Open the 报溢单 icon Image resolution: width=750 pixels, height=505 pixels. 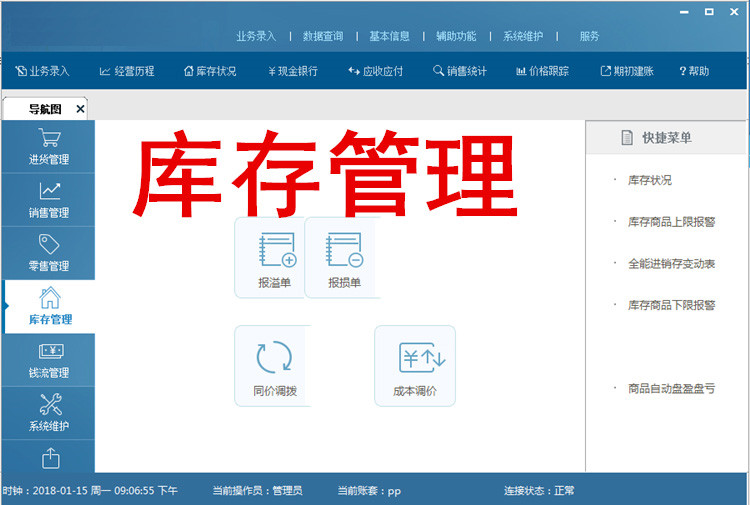click(274, 256)
